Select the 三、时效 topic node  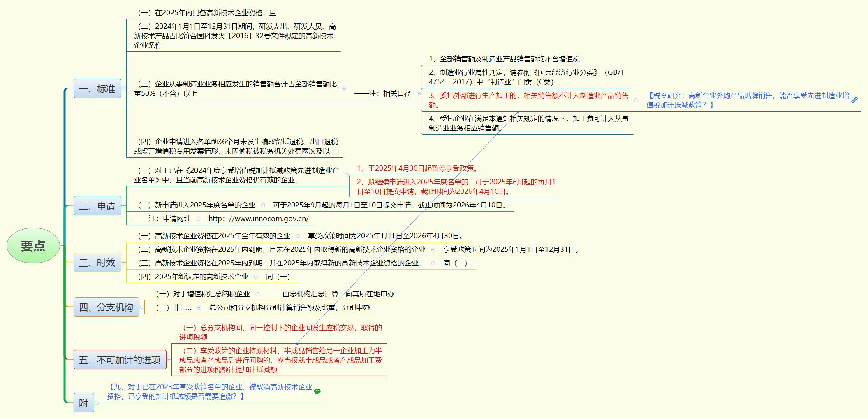pyautogui.click(x=97, y=263)
